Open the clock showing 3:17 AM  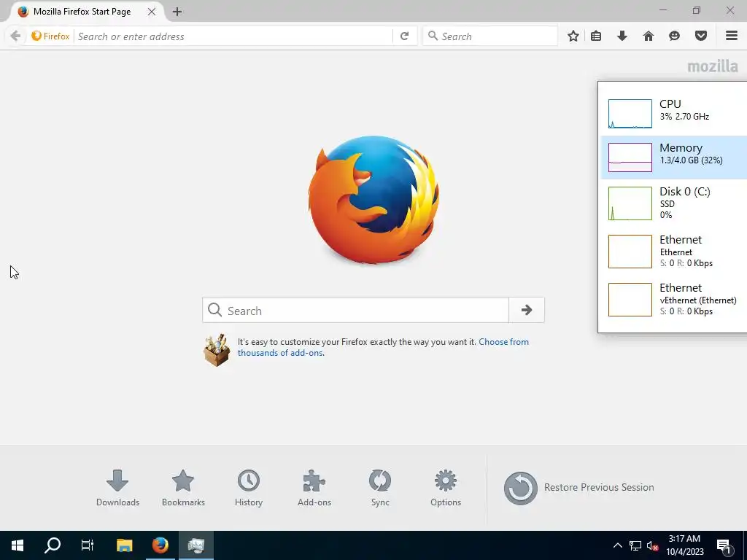pyautogui.click(x=684, y=545)
